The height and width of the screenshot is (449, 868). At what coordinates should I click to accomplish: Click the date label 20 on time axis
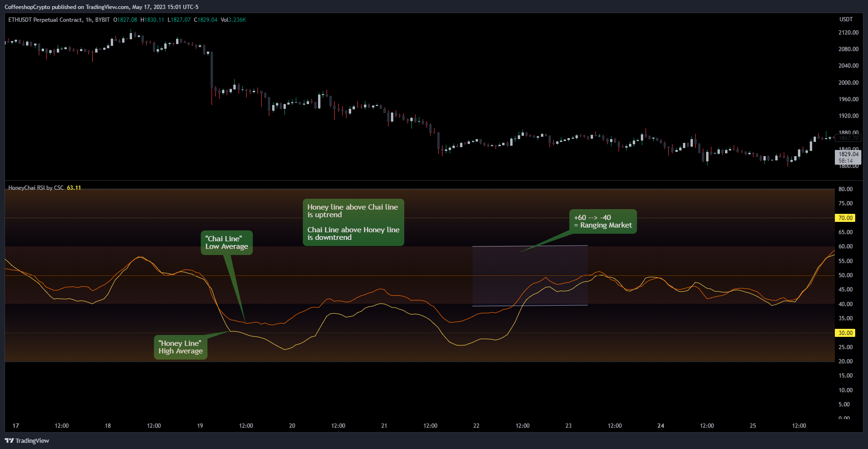[292, 426]
